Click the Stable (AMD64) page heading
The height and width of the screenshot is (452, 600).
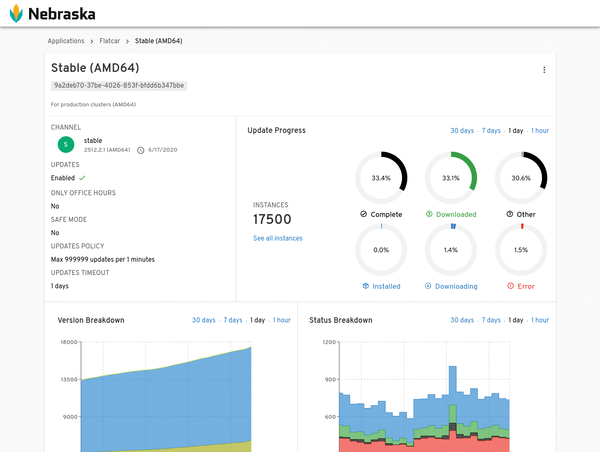point(95,68)
